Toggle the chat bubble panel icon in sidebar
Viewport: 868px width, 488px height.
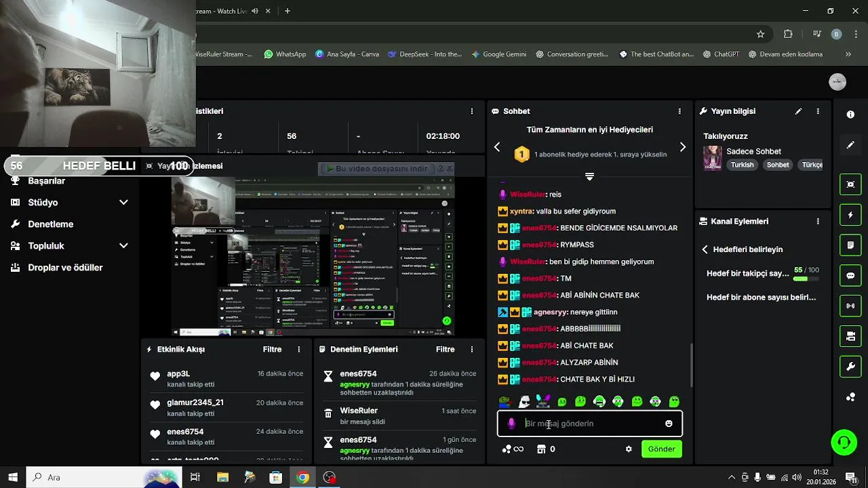click(850, 276)
